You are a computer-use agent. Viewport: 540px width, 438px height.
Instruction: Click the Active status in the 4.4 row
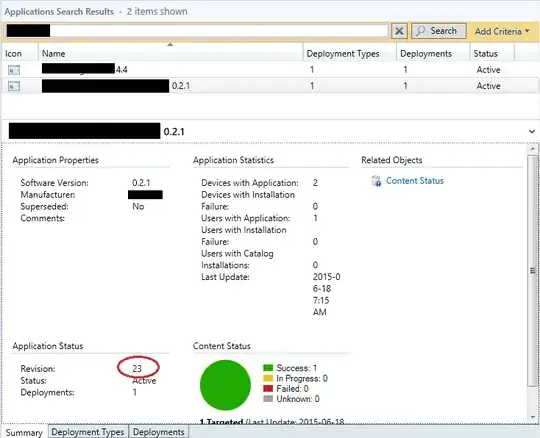(x=488, y=70)
